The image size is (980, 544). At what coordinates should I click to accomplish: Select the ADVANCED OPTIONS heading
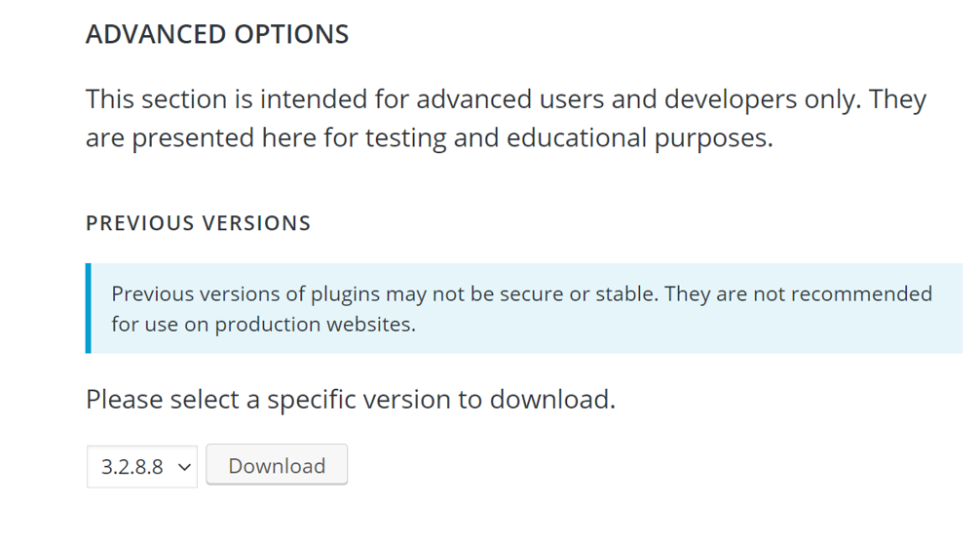(x=217, y=34)
